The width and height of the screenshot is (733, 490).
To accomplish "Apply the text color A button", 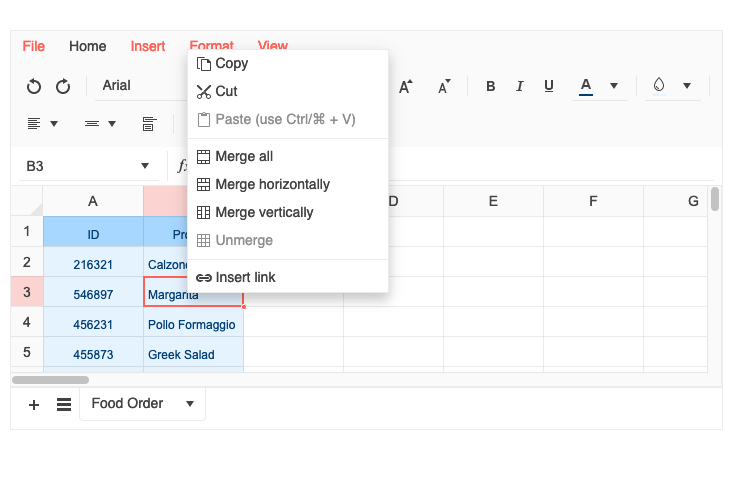I will 586,86.
